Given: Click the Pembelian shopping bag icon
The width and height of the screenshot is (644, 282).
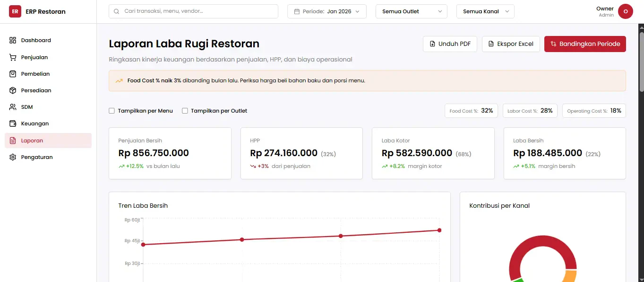Looking at the screenshot, I should (13, 74).
